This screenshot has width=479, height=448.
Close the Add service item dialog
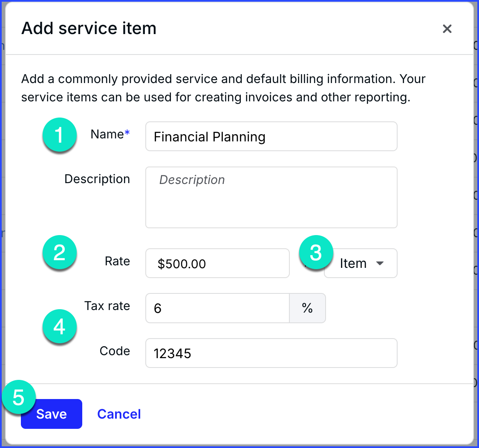pyautogui.click(x=447, y=29)
